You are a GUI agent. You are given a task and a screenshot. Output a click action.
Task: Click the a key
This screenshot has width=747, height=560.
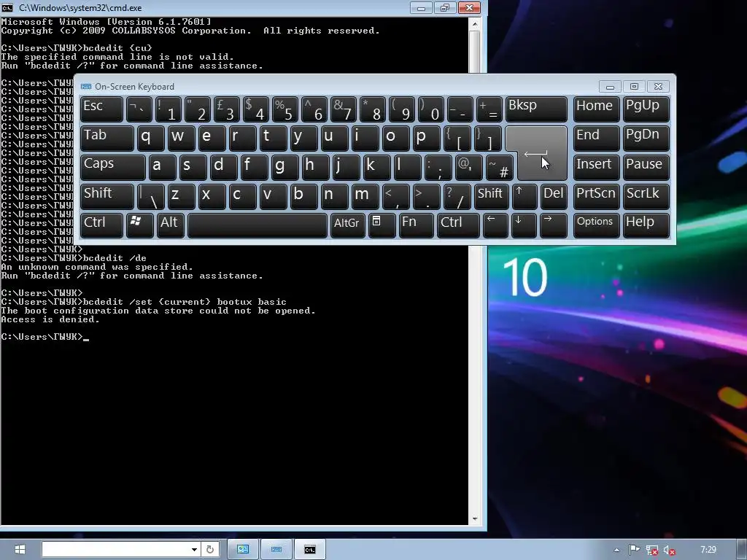pyautogui.click(x=162, y=168)
